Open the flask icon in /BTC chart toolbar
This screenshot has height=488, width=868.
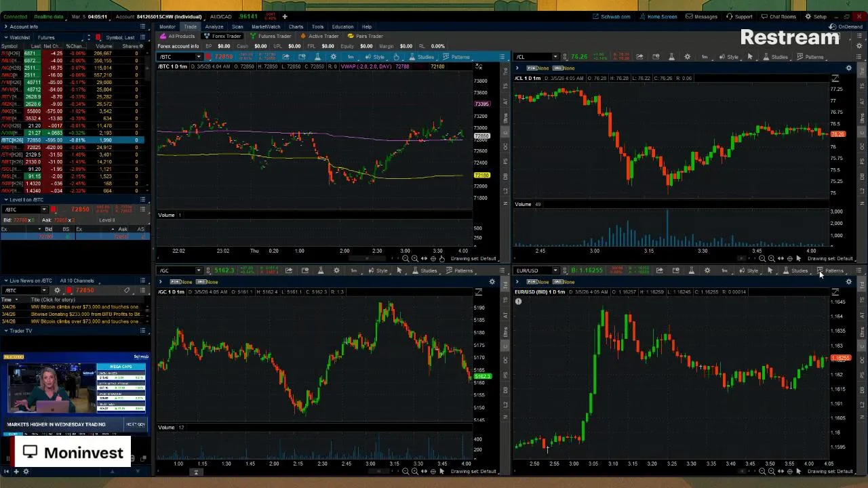317,57
